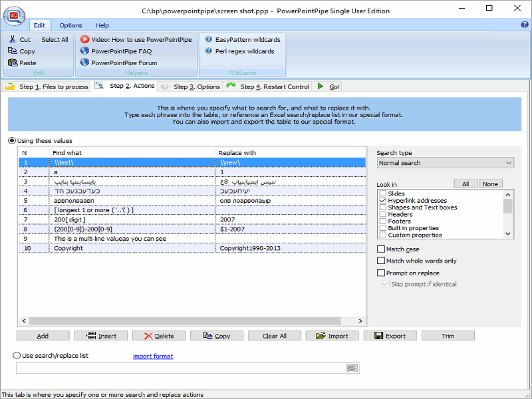
Task: Enable the Match case checkbox
Action: click(x=381, y=249)
